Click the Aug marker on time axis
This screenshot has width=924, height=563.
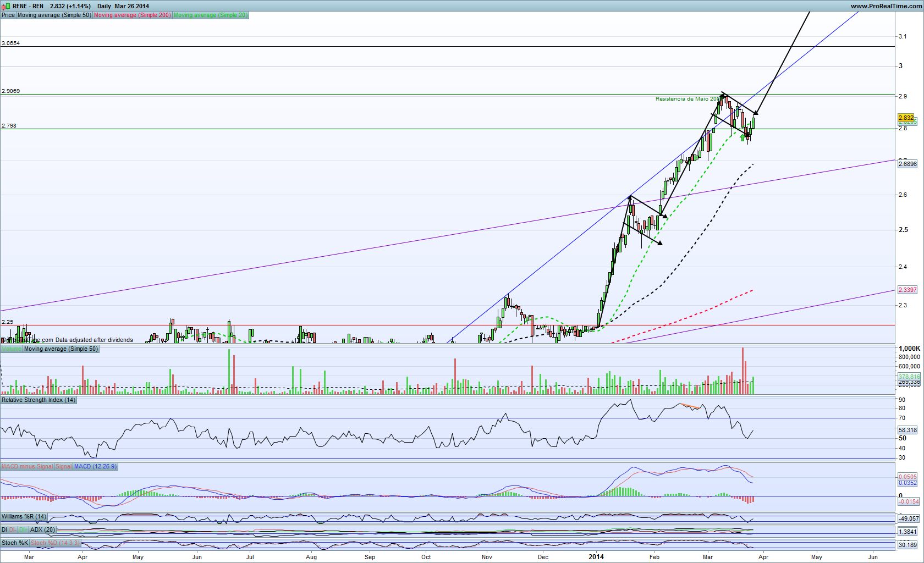pyautogui.click(x=311, y=557)
